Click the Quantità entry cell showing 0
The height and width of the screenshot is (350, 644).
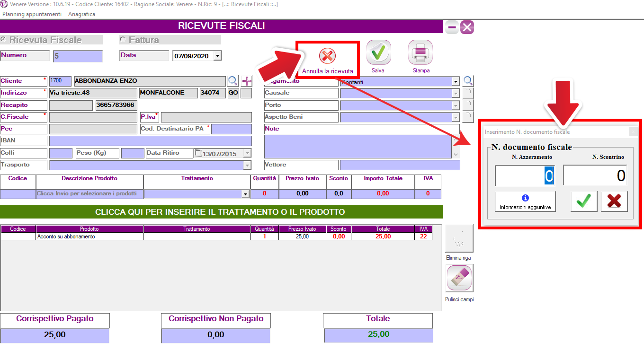264,193
